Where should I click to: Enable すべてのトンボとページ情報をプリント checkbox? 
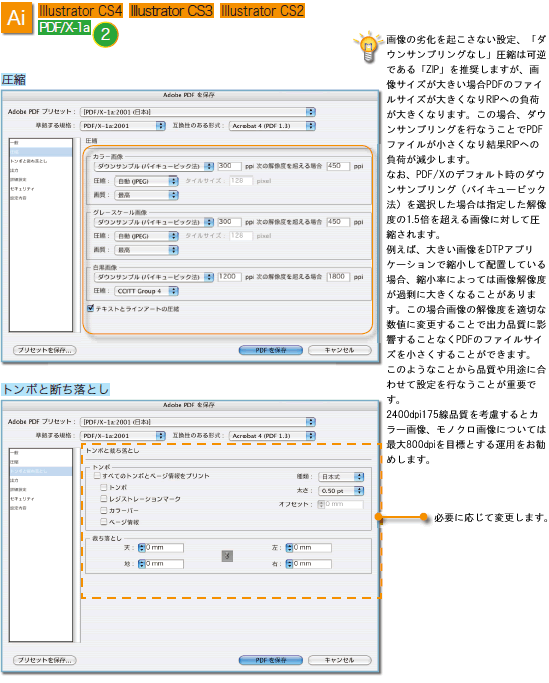[x=97, y=476]
